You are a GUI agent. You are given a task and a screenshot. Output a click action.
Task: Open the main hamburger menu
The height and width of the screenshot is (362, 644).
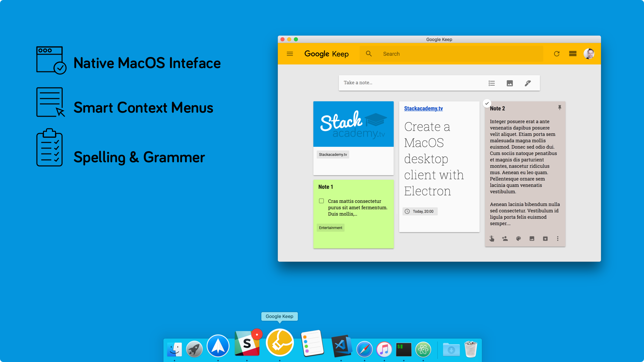click(290, 54)
